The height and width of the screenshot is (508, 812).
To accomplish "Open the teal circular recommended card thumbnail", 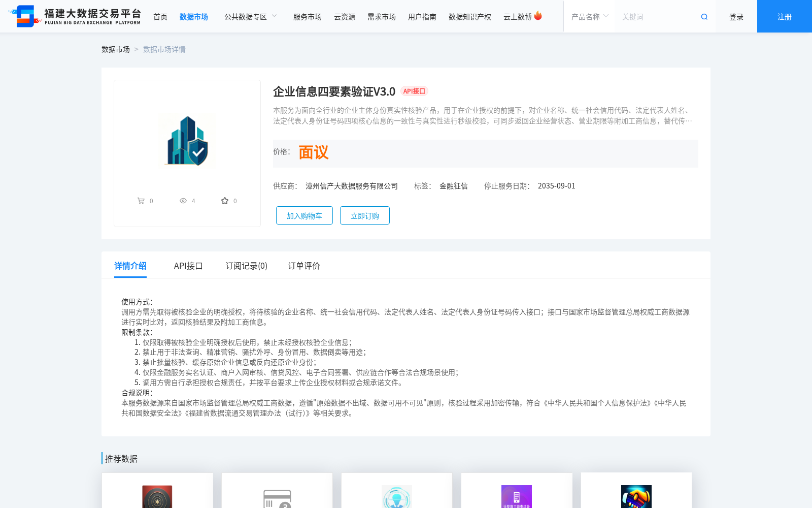I will (x=397, y=497).
